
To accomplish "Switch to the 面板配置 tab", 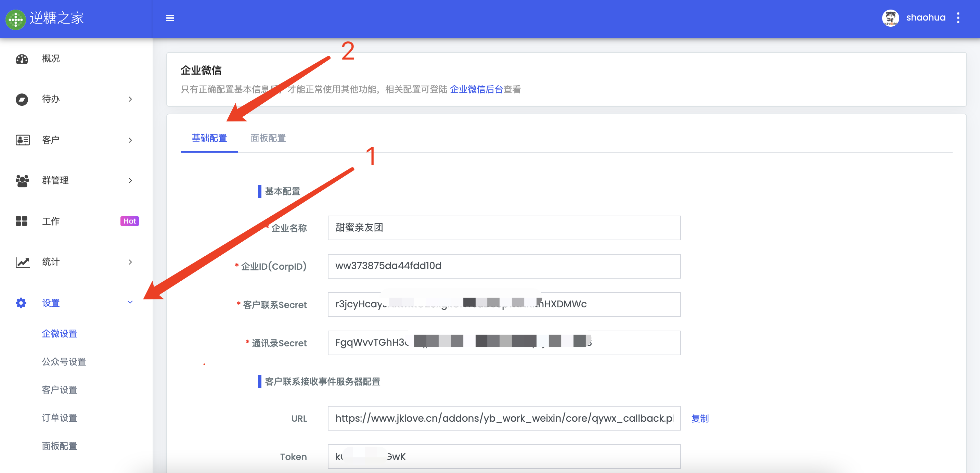I will (268, 138).
